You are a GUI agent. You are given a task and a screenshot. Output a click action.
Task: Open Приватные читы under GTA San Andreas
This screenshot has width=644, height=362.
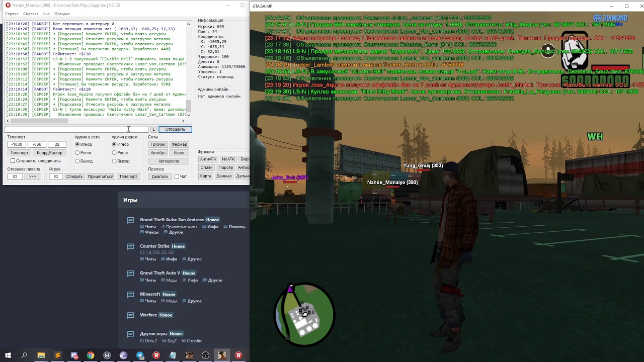coord(182,227)
